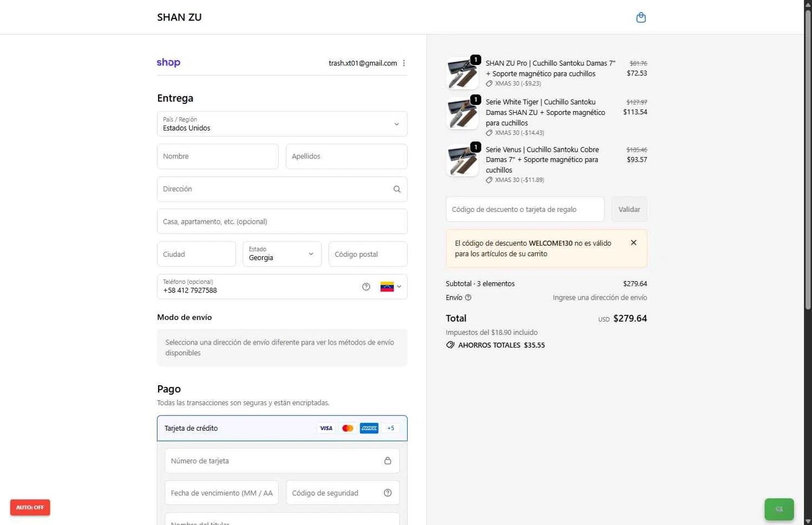This screenshot has height=525, width=812.
Task: Click the Subtotal · 3 elementos label
Action: coord(480,284)
